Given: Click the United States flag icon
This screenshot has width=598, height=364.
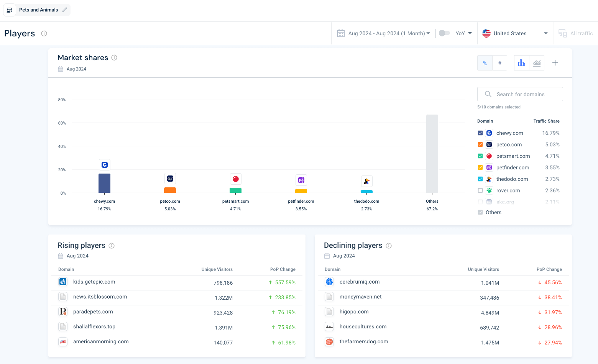Looking at the screenshot, I should click(x=486, y=33).
